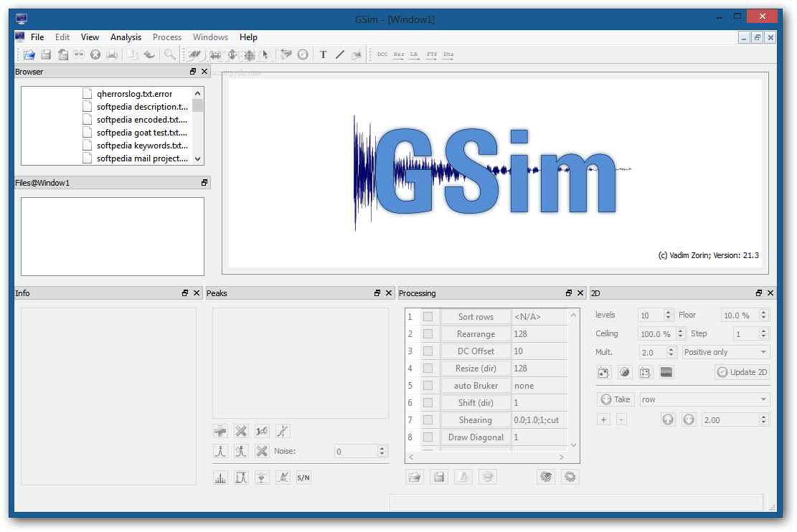The image size is (797, 532).
Task: Click the Rsz resize toolbar button
Action: click(399, 54)
